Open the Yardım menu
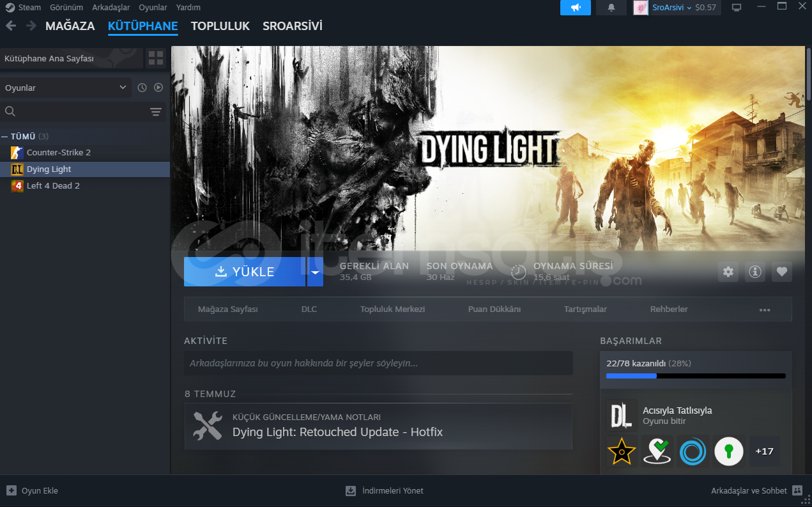The image size is (812, 507). point(188,8)
